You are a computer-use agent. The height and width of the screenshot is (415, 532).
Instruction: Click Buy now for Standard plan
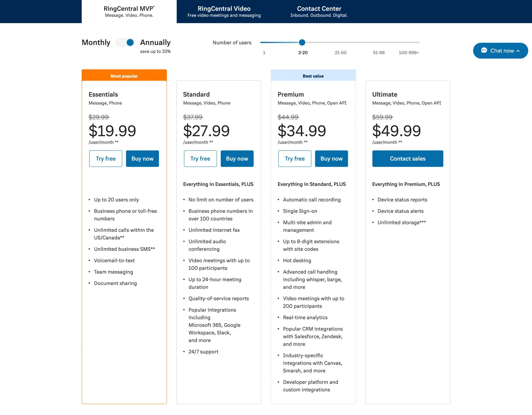click(x=237, y=159)
